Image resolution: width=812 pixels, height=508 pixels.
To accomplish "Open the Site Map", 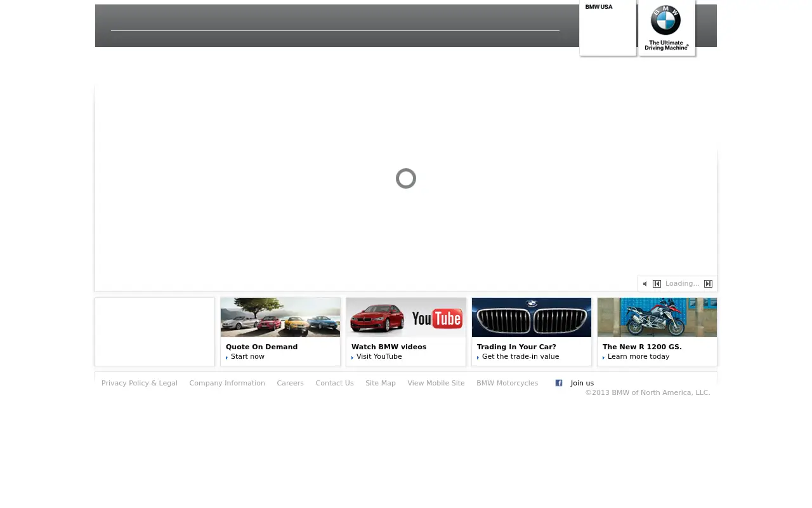I will [x=381, y=383].
